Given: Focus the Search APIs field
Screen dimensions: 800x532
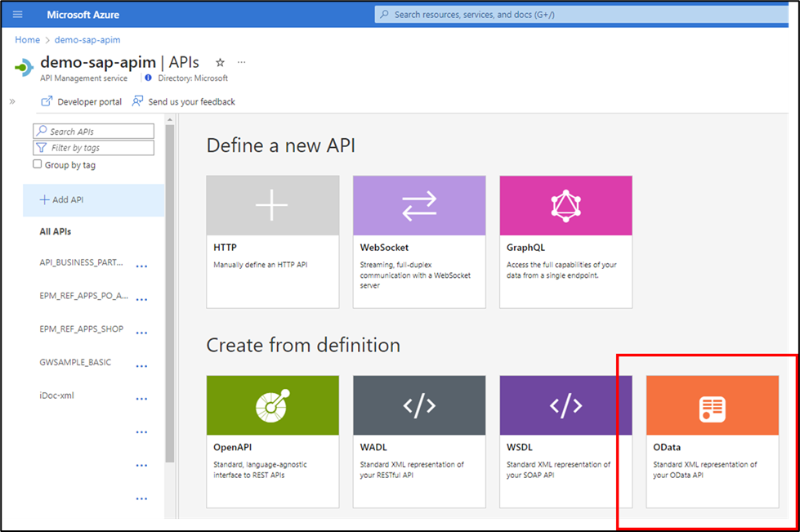Looking at the screenshot, I should click(x=93, y=131).
